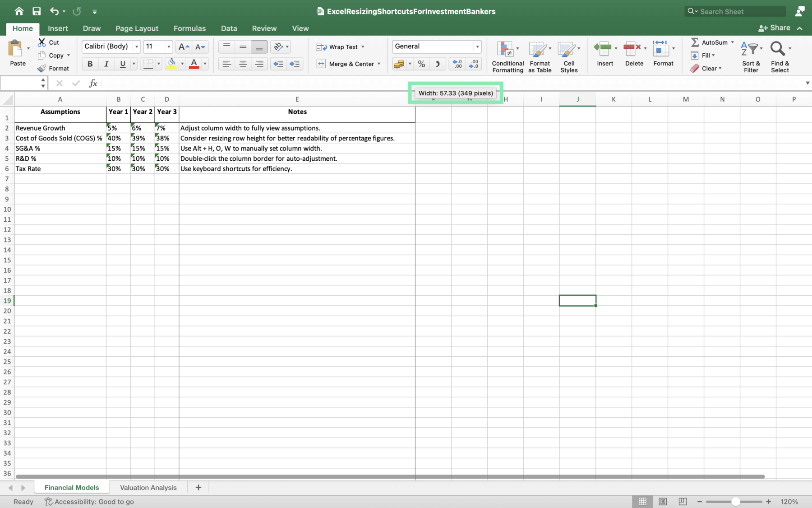Toggle bold formatting
Screen dimensions: 812x508
[x=89, y=64]
